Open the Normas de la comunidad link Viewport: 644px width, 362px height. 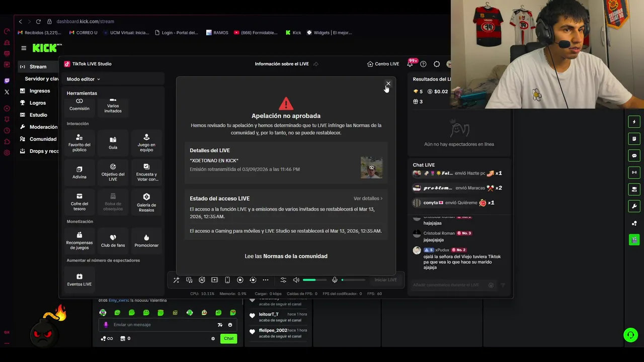(295, 256)
